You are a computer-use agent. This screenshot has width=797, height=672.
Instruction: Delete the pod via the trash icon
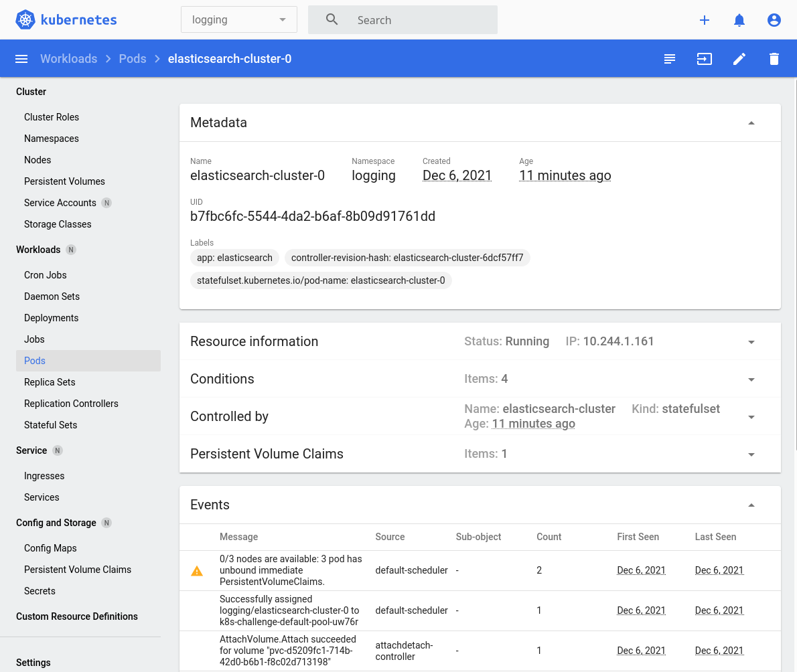point(774,59)
